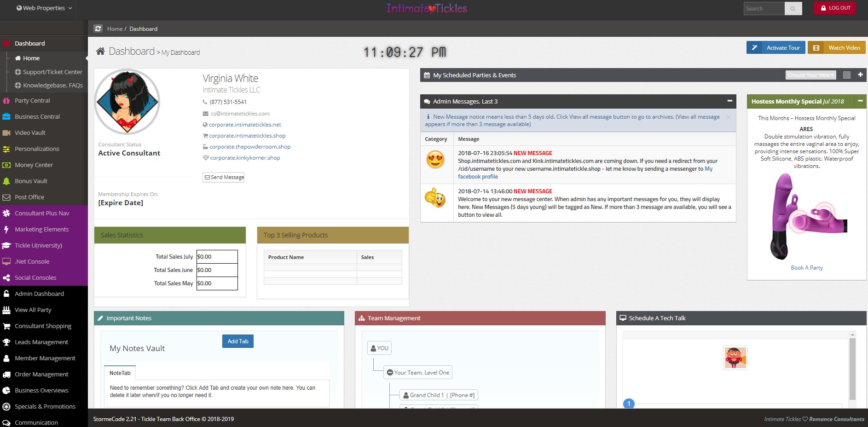Select the NoteTab tab
The height and width of the screenshot is (427, 868).
tap(120, 373)
